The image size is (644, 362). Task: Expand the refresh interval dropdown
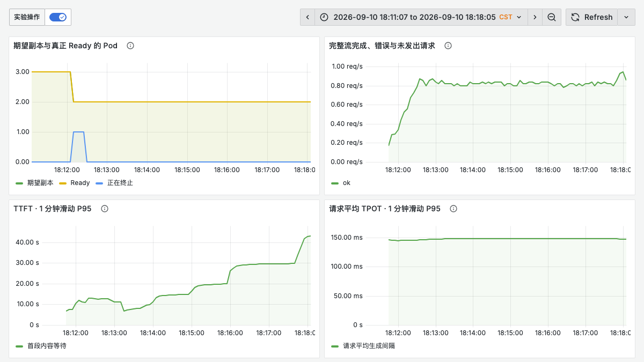(626, 17)
